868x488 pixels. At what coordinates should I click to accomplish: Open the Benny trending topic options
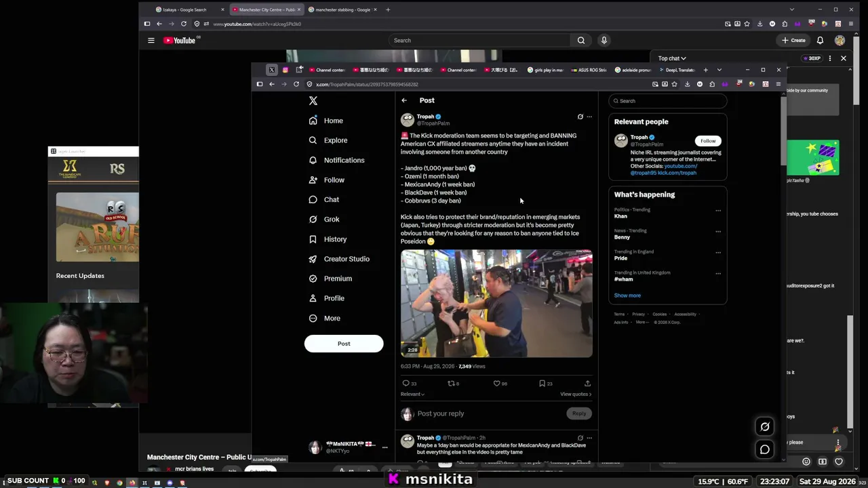click(x=718, y=231)
